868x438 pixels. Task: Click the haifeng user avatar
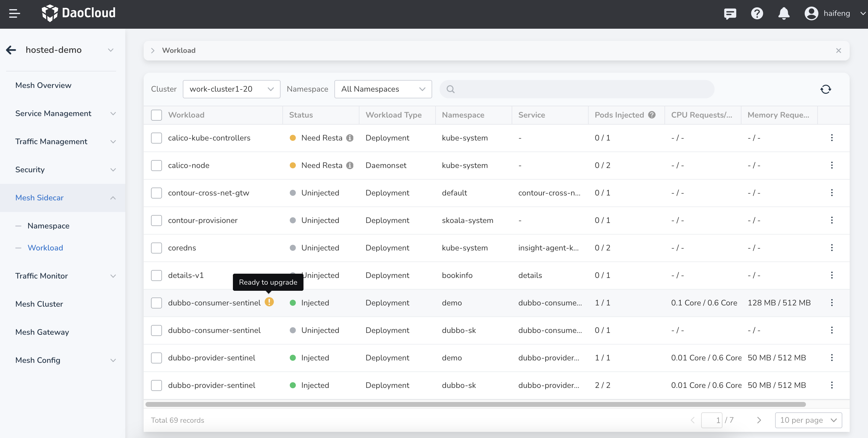coord(811,13)
